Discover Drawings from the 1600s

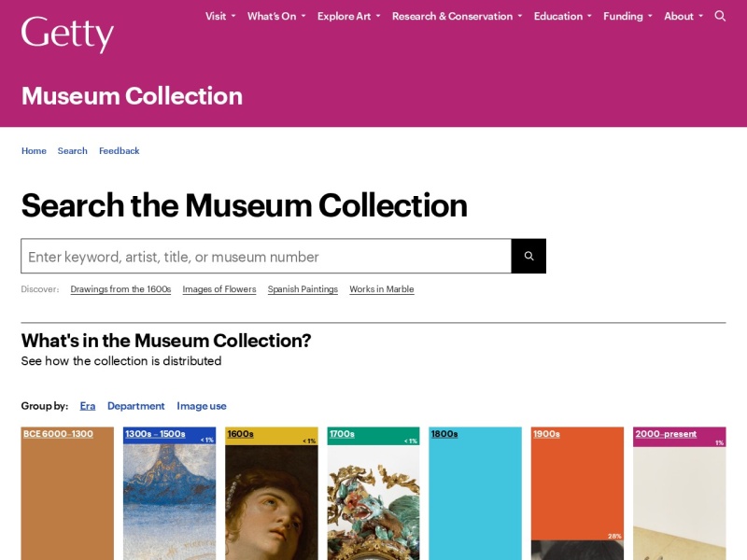coord(120,289)
